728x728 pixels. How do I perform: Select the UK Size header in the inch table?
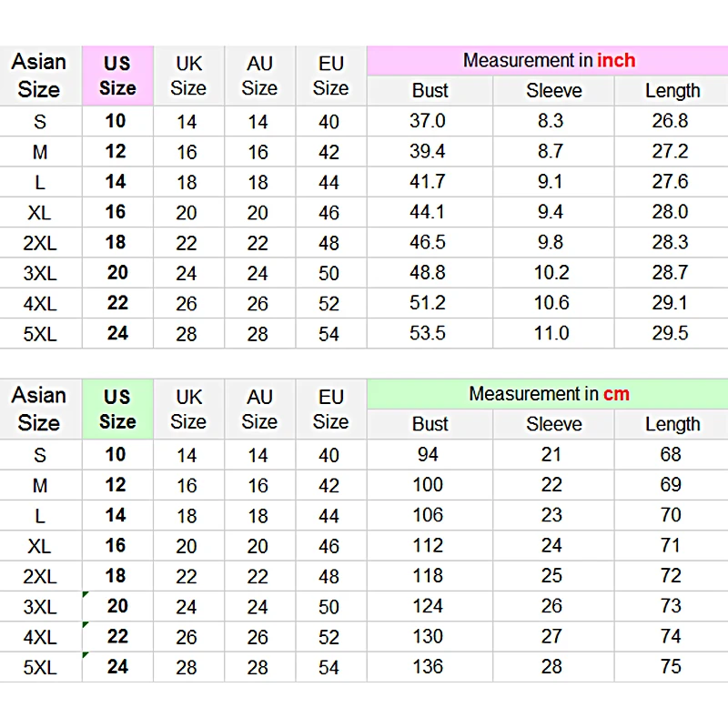[x=188, y=76]
